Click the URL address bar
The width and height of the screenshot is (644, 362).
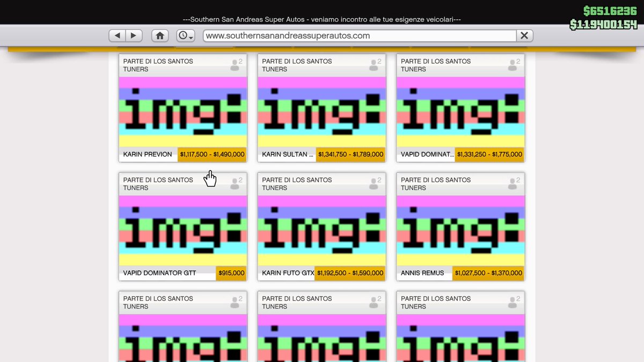360,35
